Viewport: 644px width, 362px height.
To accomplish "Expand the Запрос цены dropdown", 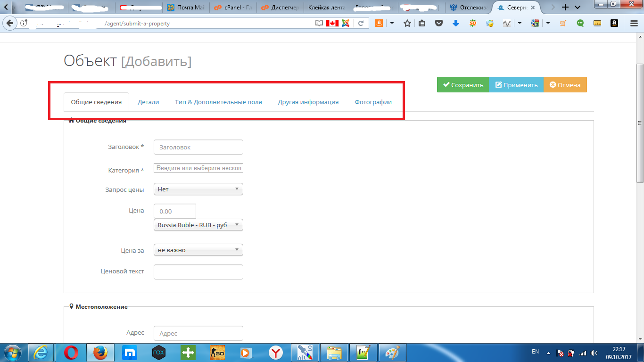I will [x=198, y=189].
